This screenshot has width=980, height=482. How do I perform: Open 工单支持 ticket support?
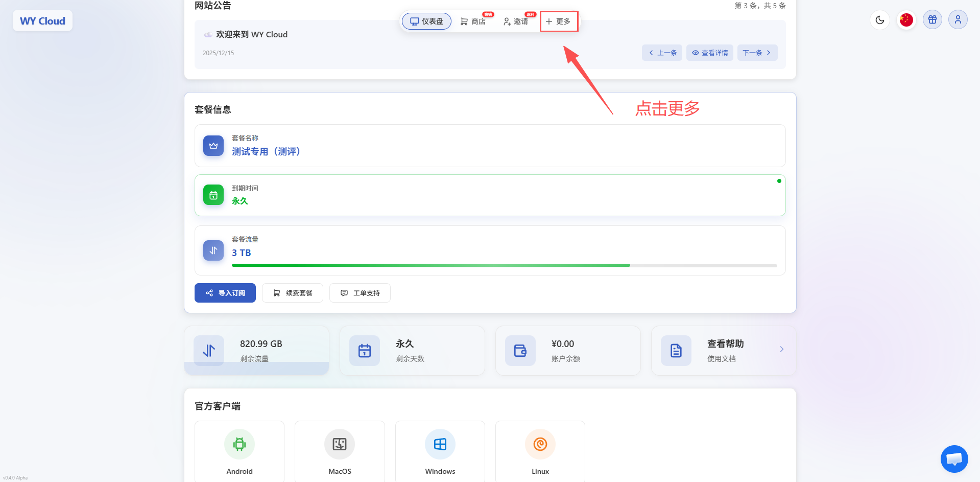point(360,293)
